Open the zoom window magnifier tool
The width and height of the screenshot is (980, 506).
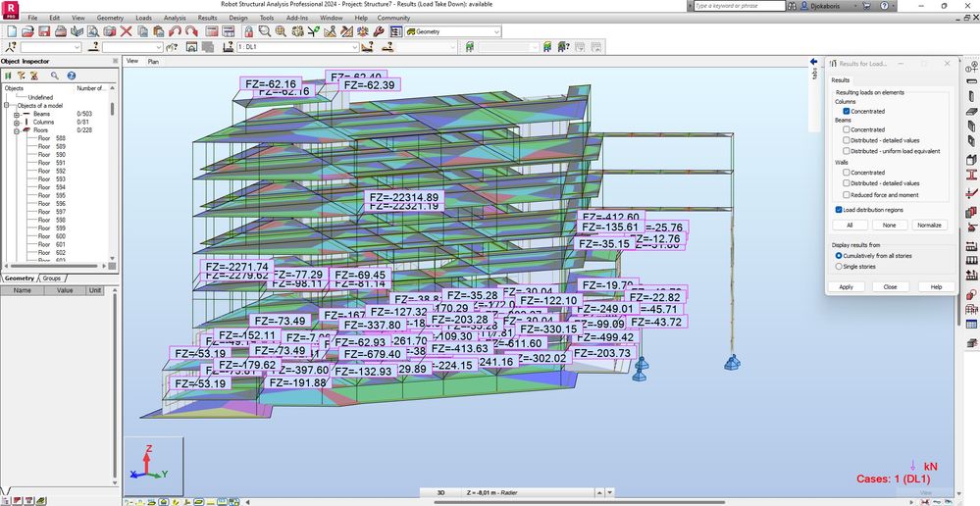[x=264, y=31]
